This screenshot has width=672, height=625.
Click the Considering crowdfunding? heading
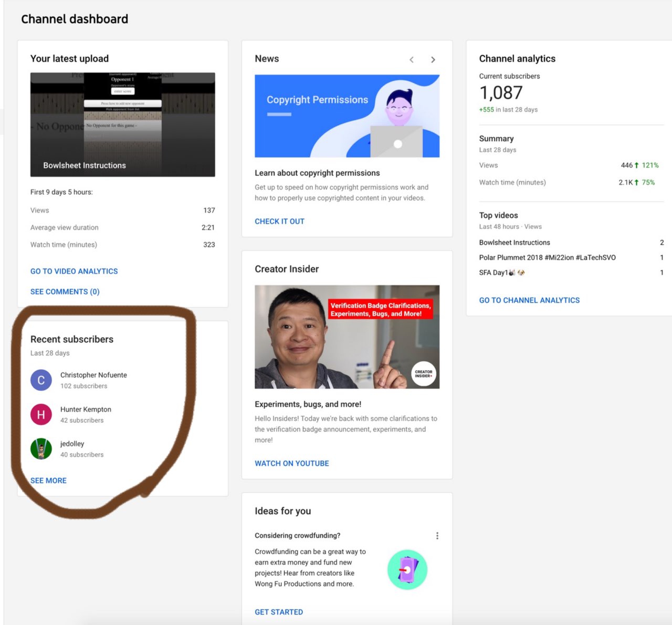(x=297, y=536)
